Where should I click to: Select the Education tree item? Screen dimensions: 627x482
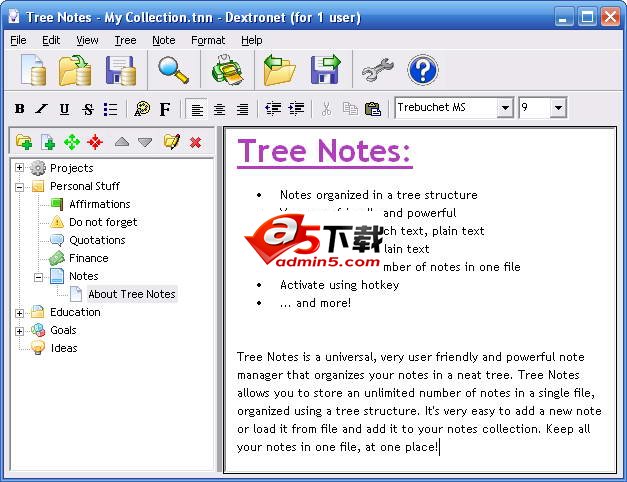point(75,312)
